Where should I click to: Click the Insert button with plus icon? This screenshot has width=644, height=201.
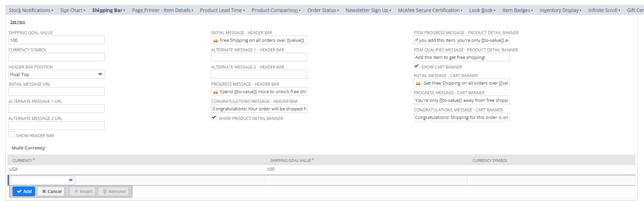83,192
